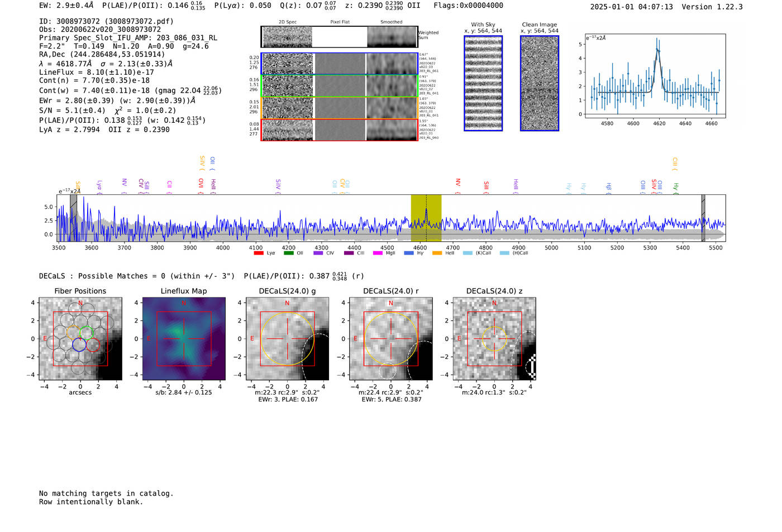The image size is (782, 532).
Task: Click the EWr: 5. PLAE: 0.387 caption
Action: click(391, 400)
